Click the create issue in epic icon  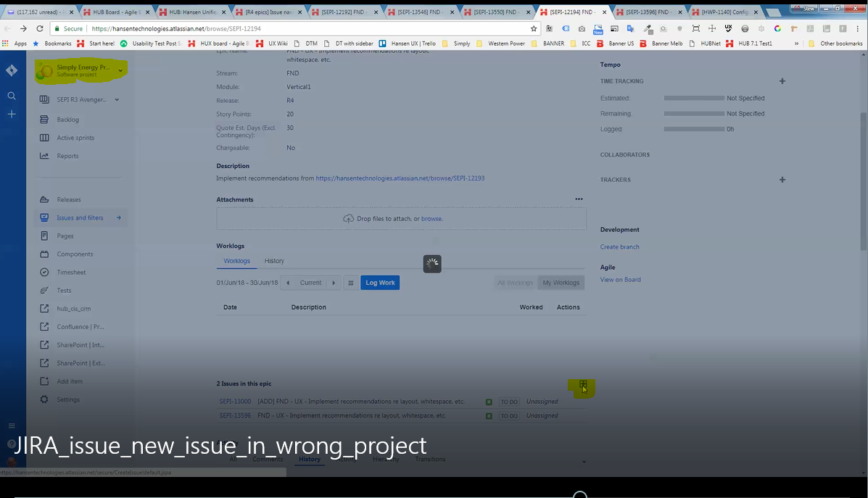[583, 384]
